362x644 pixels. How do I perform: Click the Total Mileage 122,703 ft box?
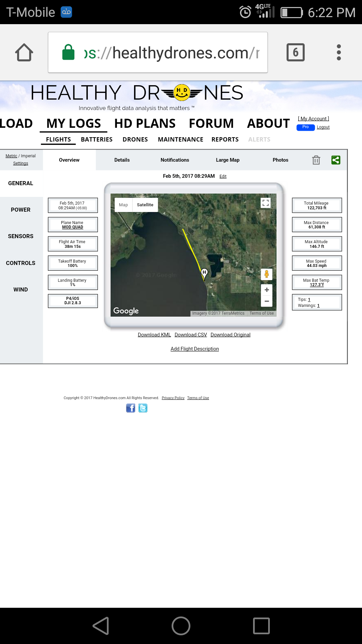click(317, 206)
